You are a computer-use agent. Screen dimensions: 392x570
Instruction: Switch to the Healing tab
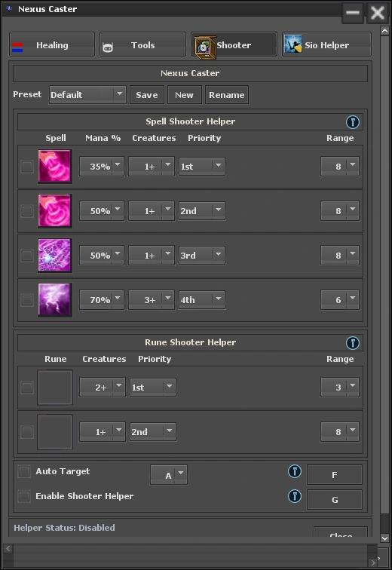(52, 44)
